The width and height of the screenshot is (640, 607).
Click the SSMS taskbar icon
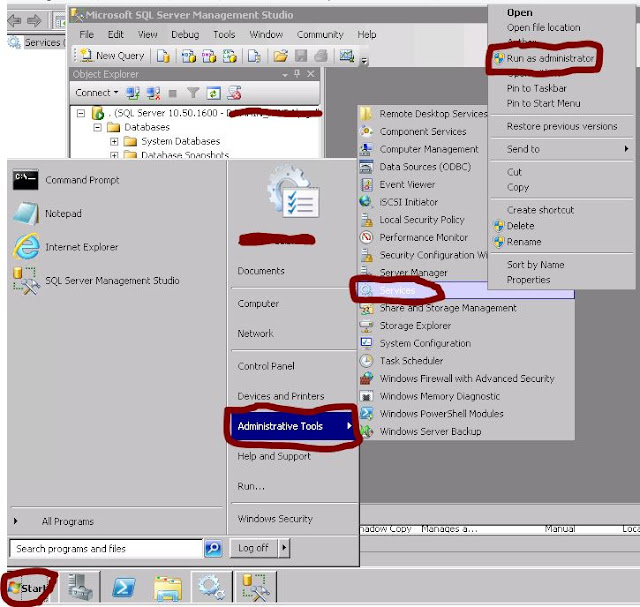coord(255,587)
